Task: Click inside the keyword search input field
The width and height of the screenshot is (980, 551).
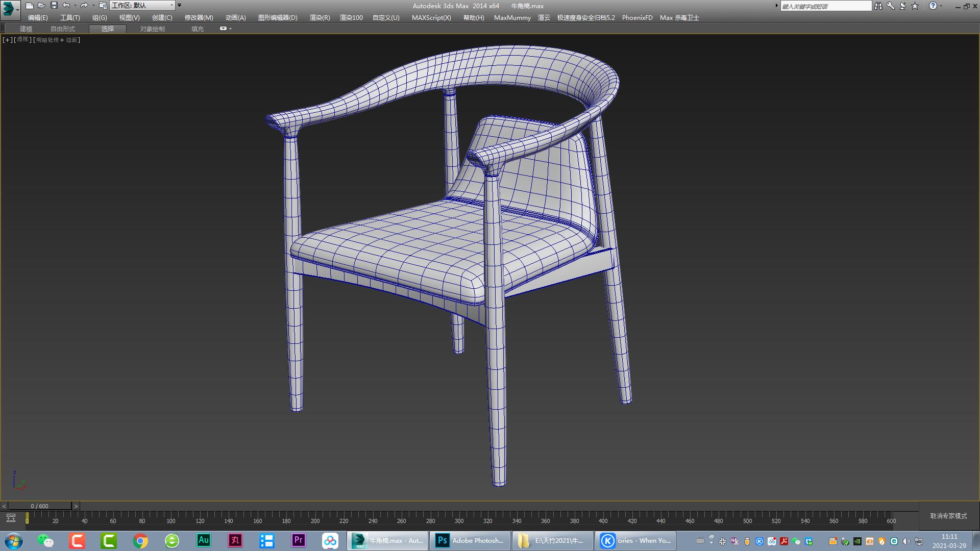Action: coord(826,6)
